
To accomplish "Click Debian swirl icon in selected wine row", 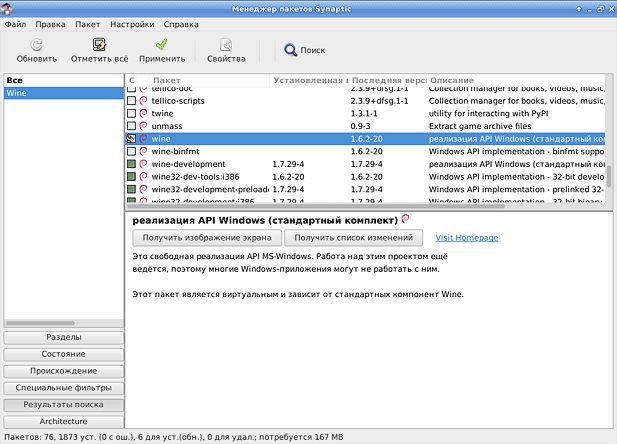I will (x=143, y=139).
